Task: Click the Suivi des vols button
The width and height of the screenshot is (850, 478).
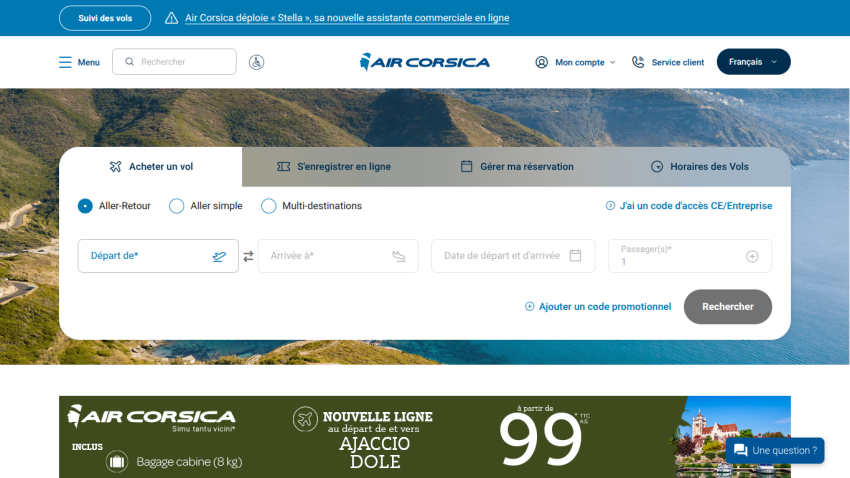Action: [105, 18]
